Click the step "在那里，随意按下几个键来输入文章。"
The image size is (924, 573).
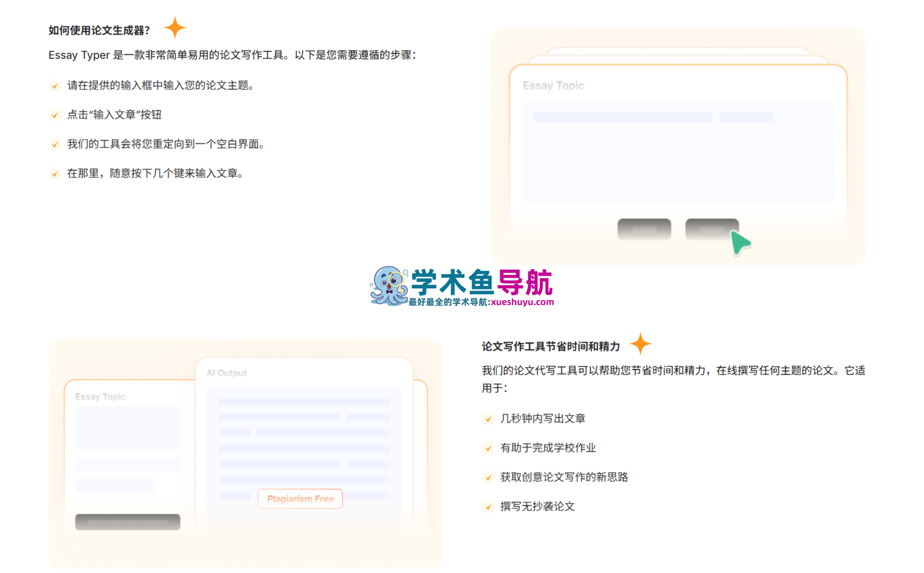(x=155, y=173)
